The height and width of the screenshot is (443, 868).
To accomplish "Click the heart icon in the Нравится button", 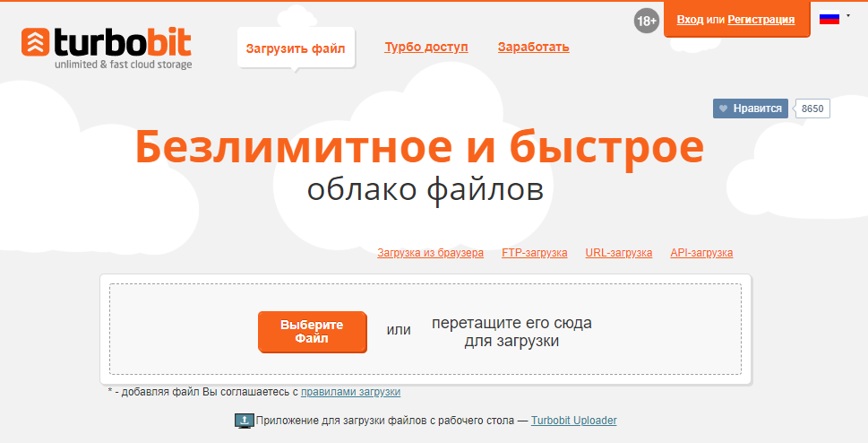I will [723, 109].
